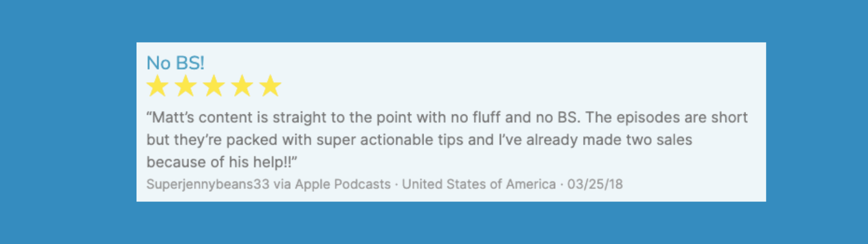Click "The episodes are short" text
This screenshot has width=868, height=244.
pos(666,117)
